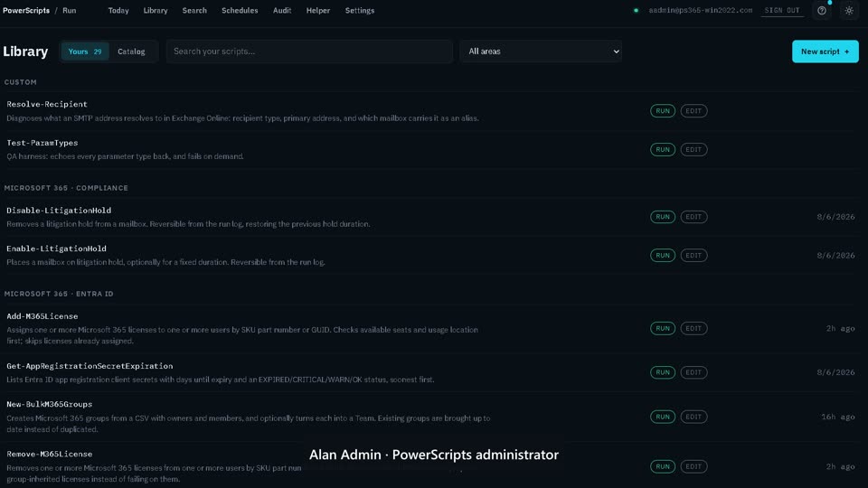Click the 16h ago timestamp on New-BulkM365Groups
This screenshot has height=488, width=868.
[x=837, y=417]
